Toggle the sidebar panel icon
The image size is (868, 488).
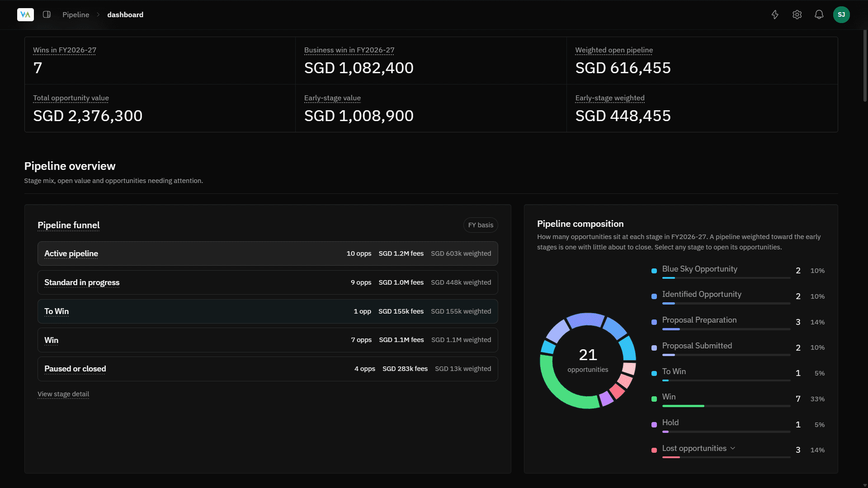47,14
